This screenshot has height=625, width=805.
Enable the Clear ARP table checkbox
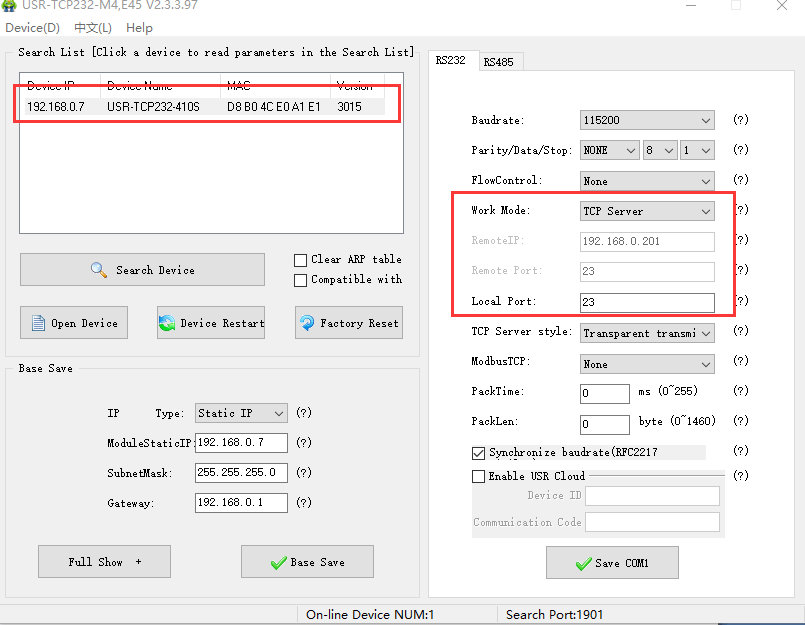pyautogui.click(x=300, y=260)
